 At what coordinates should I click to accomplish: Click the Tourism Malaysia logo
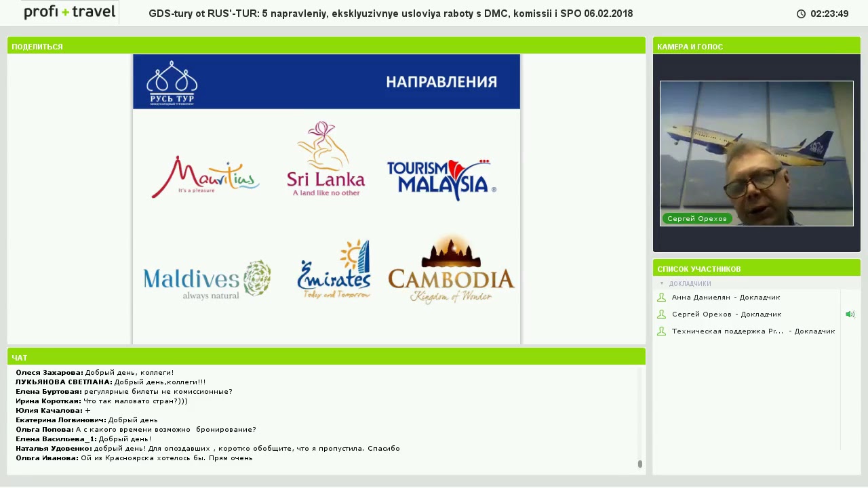[x=441, y=180]
